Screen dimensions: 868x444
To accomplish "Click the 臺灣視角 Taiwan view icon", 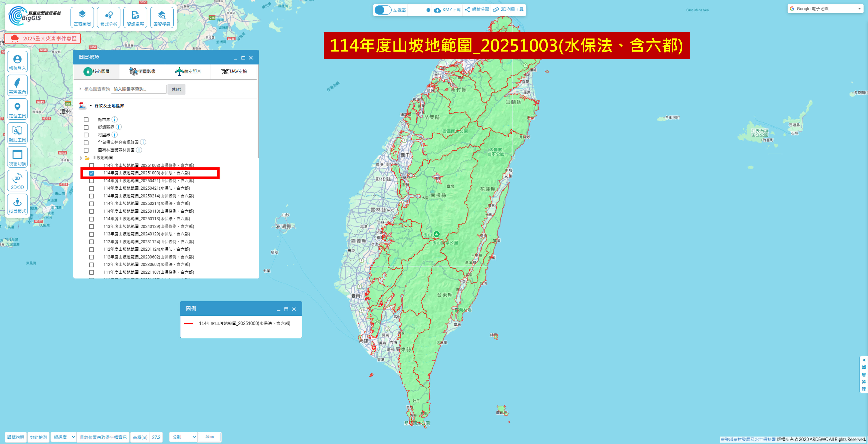I will point(17,85).
